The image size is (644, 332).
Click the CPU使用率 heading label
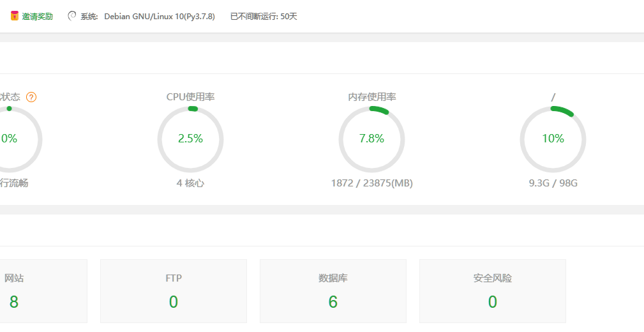pos(191,97)
